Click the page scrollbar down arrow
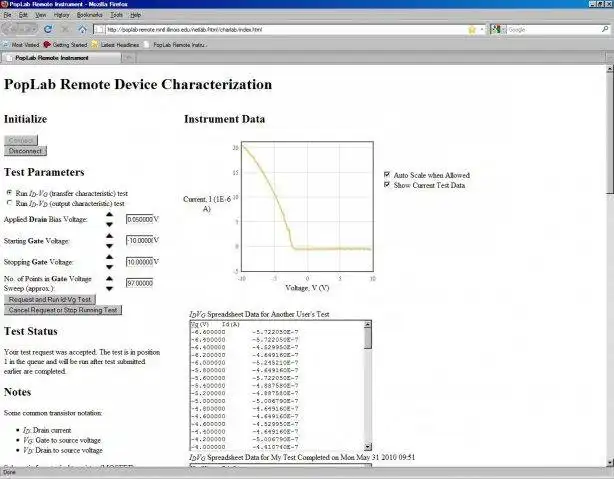614x479 pixels. click(610, 463)
